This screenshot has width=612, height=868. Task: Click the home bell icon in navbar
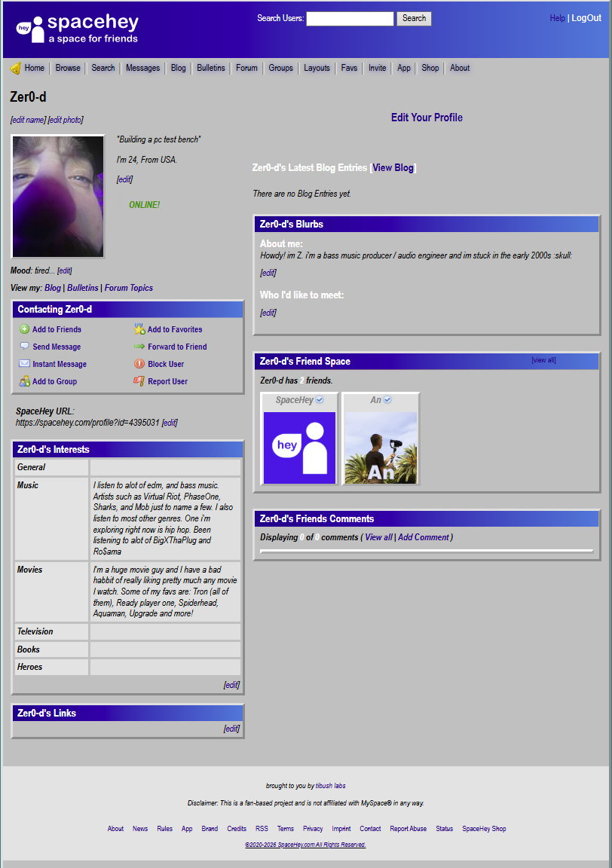click(15, 69)
